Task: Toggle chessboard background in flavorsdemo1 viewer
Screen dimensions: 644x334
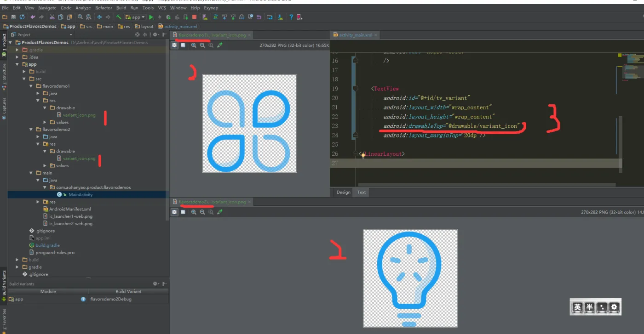Action: tap(175, 45)
